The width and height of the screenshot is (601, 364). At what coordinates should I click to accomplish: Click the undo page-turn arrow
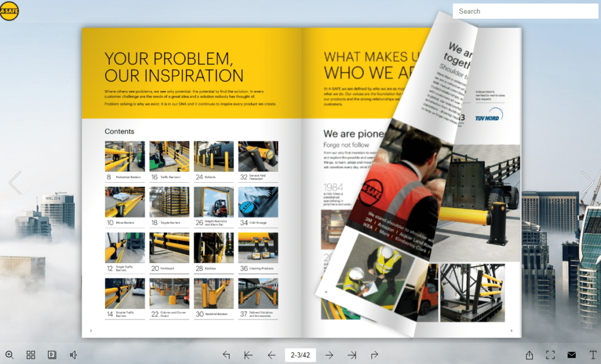click(227, 355)
